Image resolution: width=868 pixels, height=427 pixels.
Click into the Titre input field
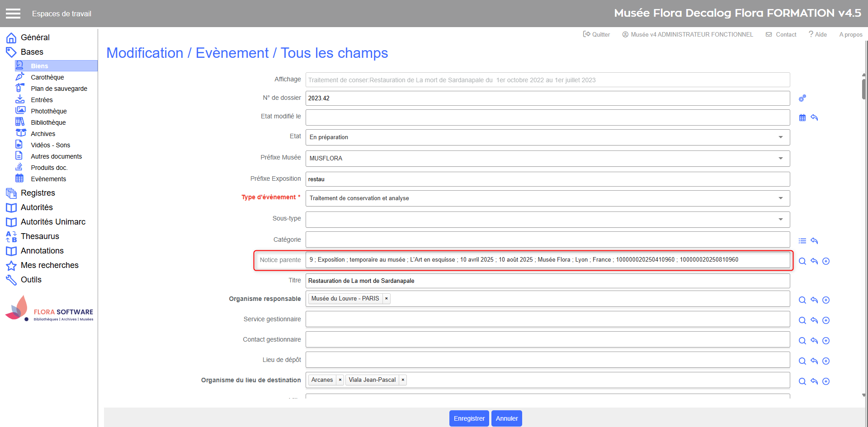coord(547,281)
